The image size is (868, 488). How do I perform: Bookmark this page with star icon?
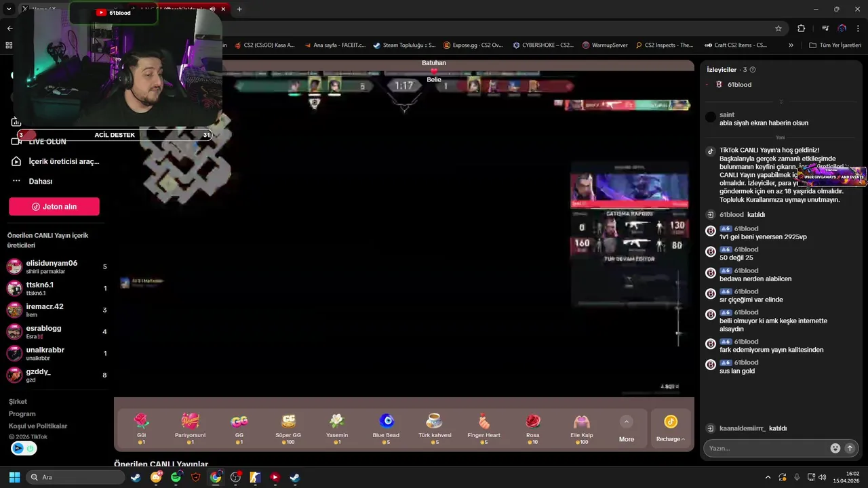pyautogui.click(x=778, y=28)
